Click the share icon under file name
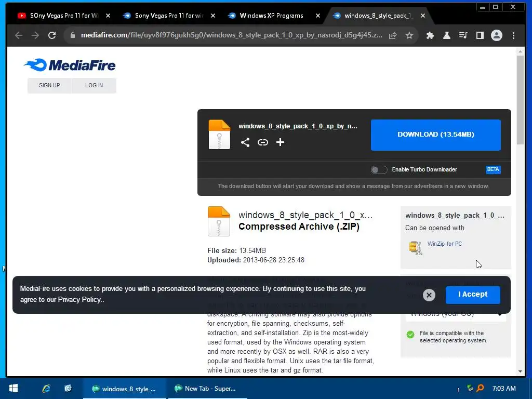Viewport: 532px width, 399px height. tap(245, 142)
